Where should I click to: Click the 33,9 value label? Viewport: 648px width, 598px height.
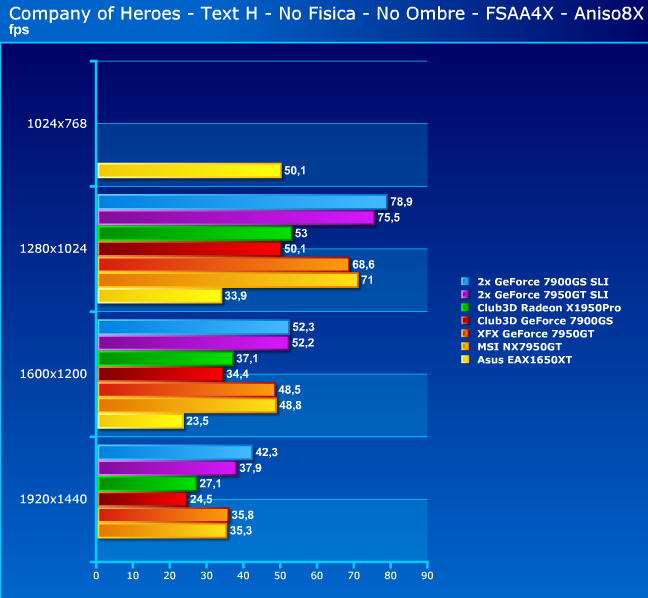click(x=236, y=296)
